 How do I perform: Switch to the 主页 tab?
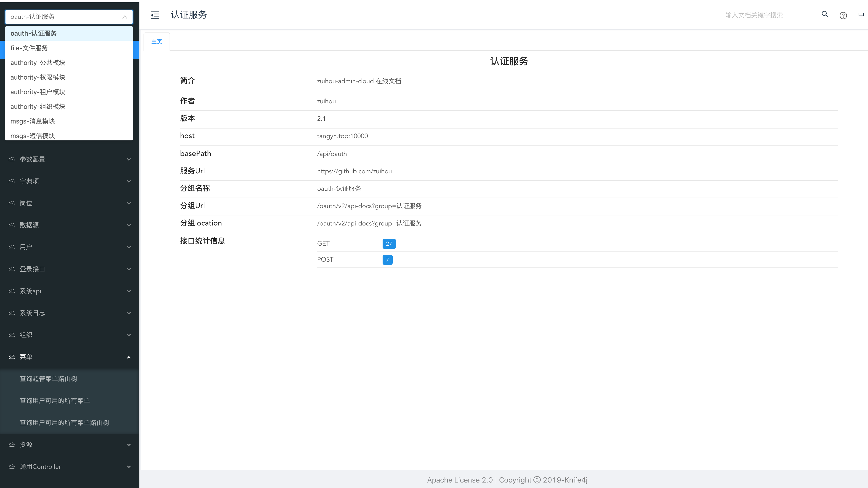[x=157, y=41]
